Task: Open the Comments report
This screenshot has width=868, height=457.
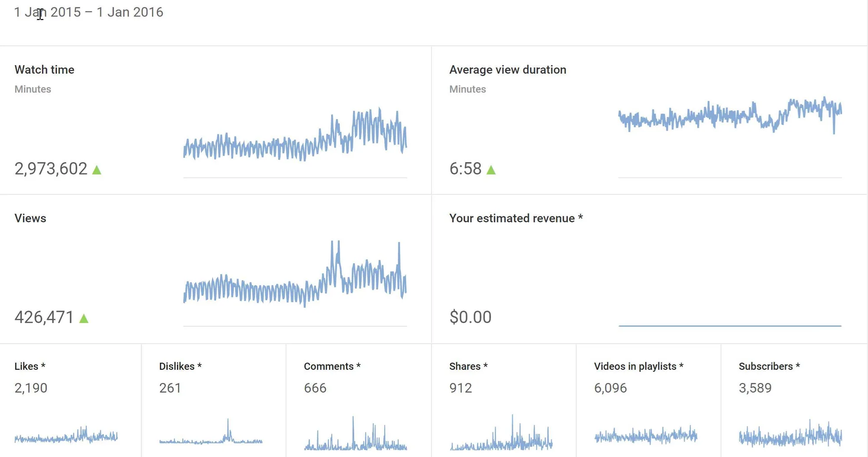Action: pos(332,366)
